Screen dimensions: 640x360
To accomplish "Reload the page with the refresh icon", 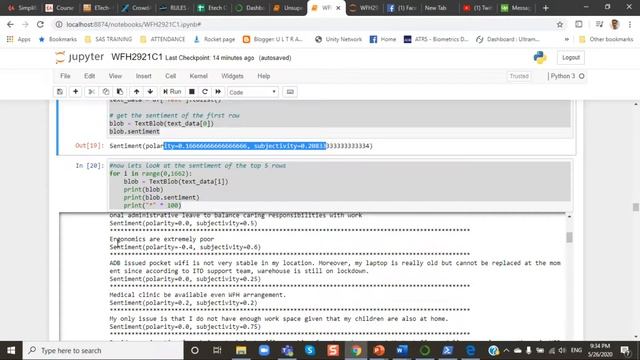I will point(40,24).
